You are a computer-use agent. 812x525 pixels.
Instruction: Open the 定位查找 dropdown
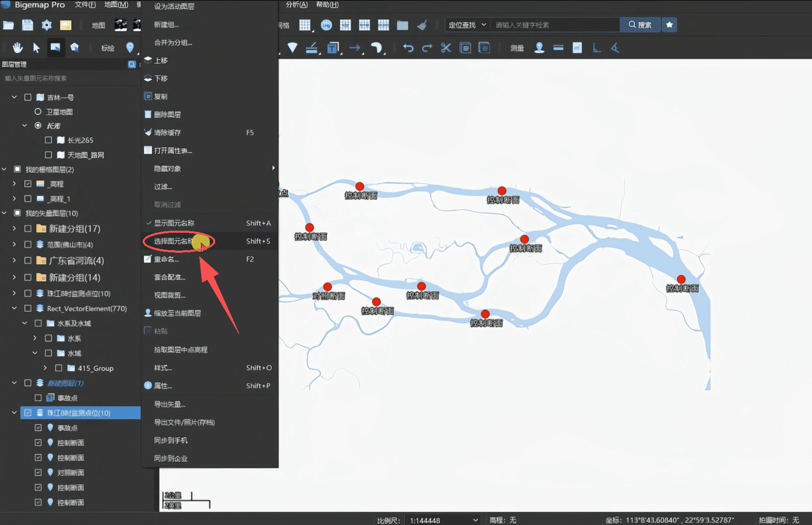pyautogui.click(x=467, y=25)
